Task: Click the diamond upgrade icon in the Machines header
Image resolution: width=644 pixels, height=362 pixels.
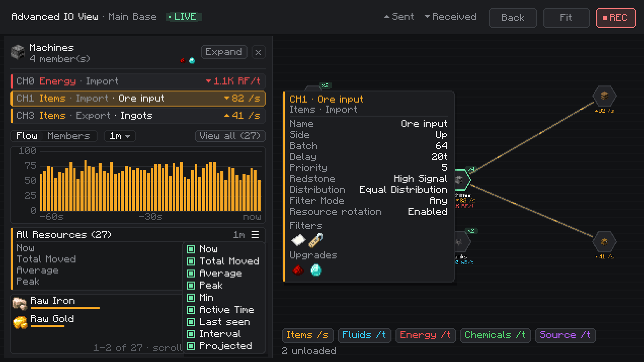Action: tap(192, 61)
